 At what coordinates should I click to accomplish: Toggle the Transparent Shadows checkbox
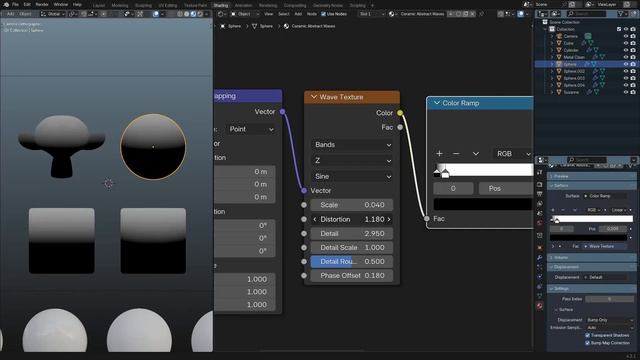[588, 335]
